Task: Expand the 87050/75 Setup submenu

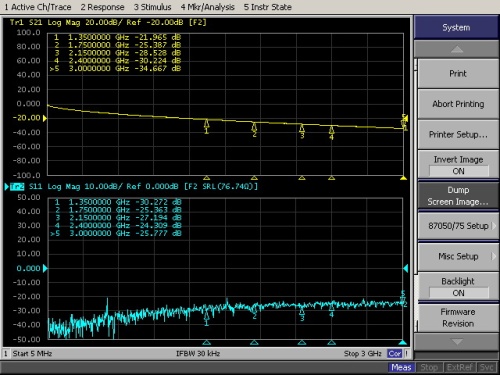Action: point(458,226)
